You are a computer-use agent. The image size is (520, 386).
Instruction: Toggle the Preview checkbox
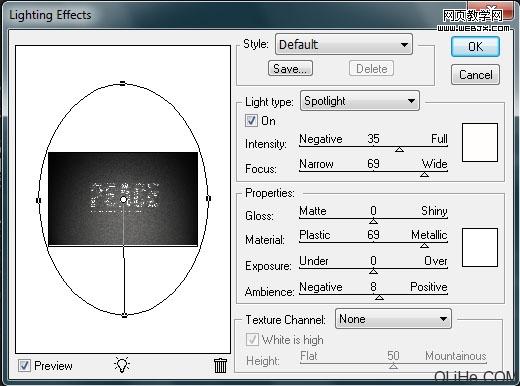24,365
